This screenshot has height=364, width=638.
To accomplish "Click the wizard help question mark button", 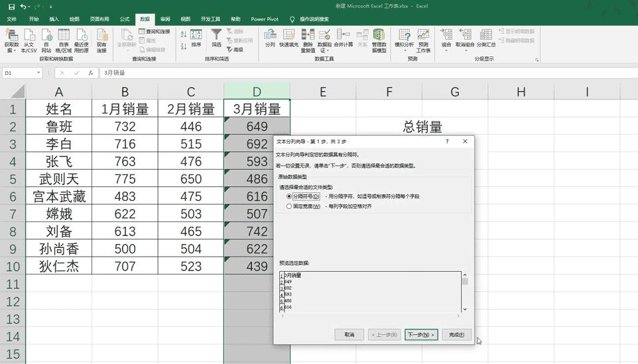I will 447,141.
